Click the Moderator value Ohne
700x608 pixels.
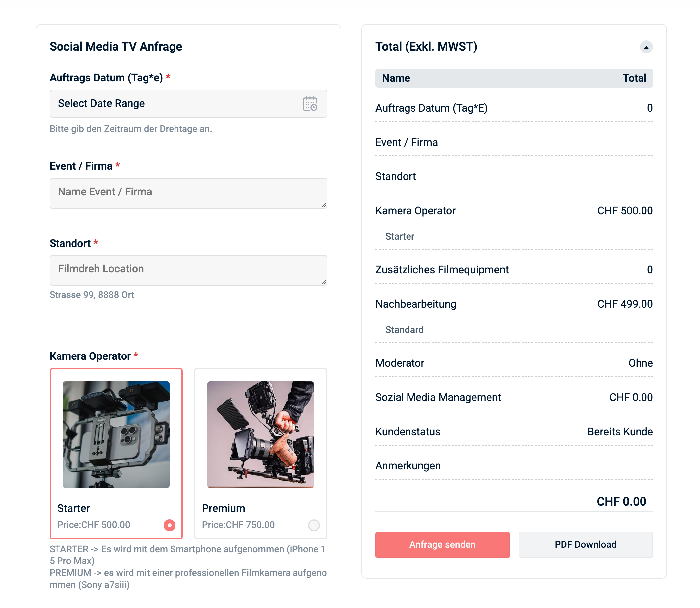pyautogui.click(x=640, y=363)
